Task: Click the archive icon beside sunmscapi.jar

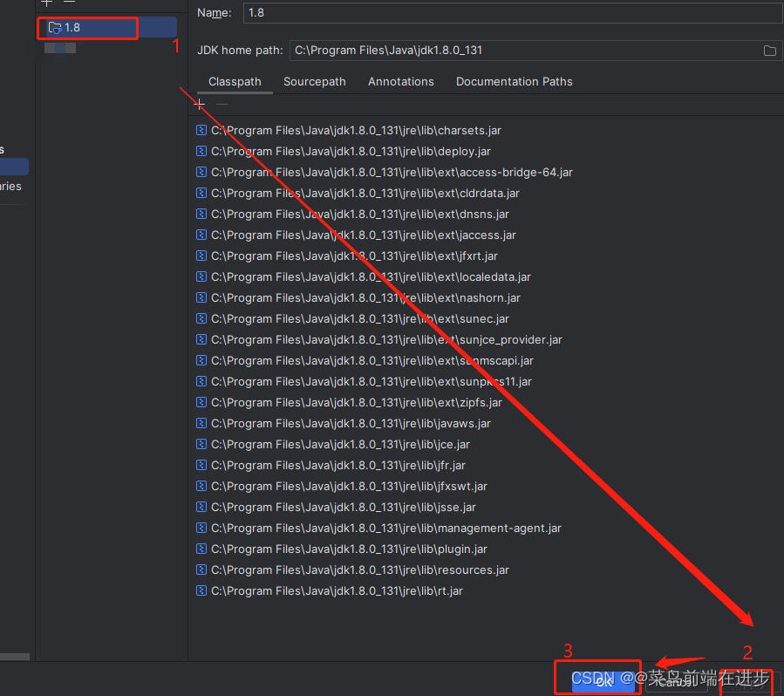Action: click(x=201, y=361)
